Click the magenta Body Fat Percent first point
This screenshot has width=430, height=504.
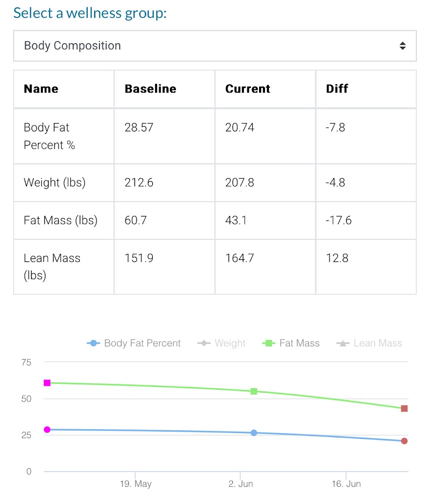tap(47, 430)
